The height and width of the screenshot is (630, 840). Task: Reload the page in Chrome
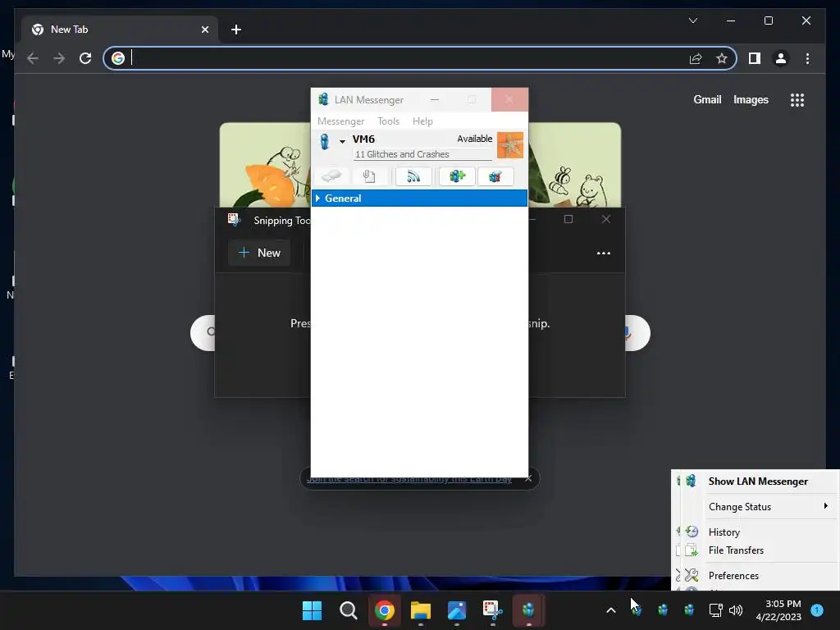(x=85, y=58)
